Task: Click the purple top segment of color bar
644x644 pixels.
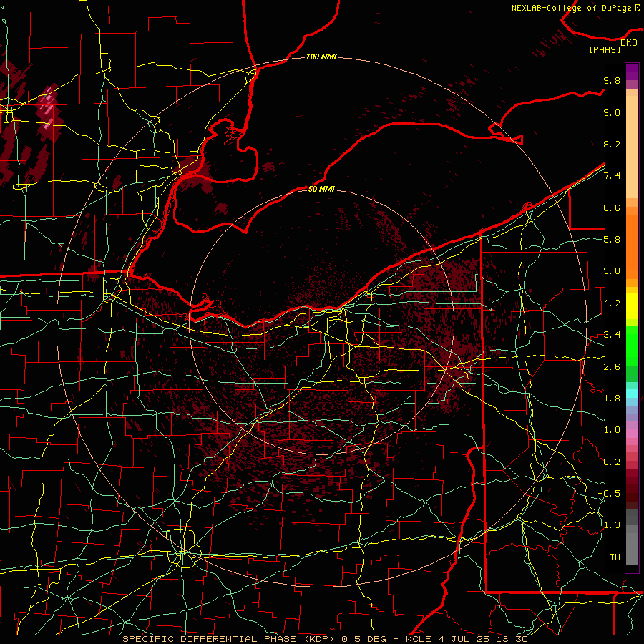Action: [632, 72]
